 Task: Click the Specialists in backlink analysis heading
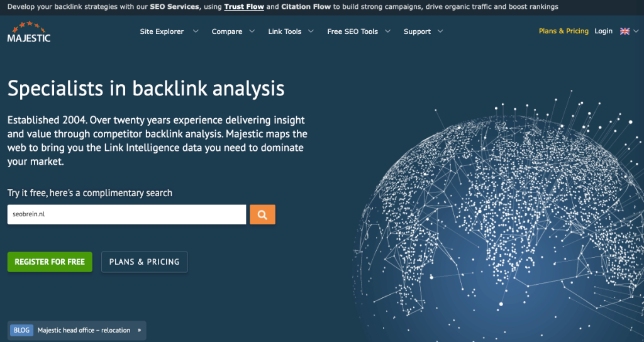click(x=146, y=88)
